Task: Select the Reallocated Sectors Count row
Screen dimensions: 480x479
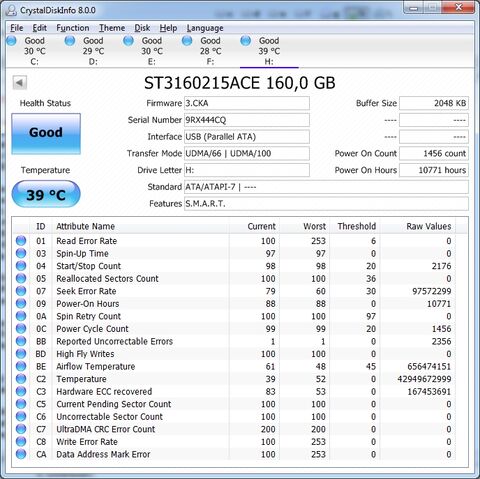Action: [234, 279]
